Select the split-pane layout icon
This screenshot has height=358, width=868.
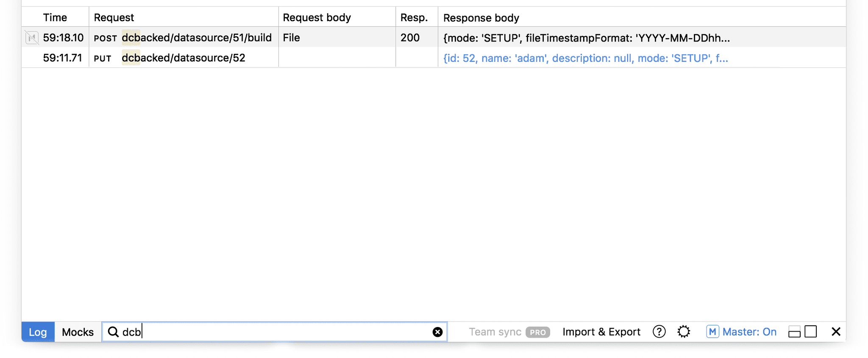794,331
